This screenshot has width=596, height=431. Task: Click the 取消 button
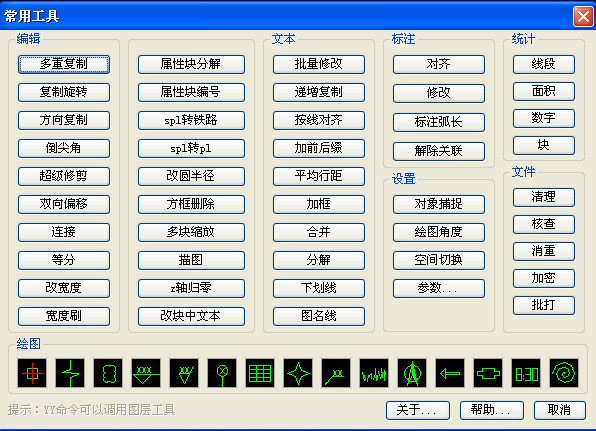coord(560,410)
